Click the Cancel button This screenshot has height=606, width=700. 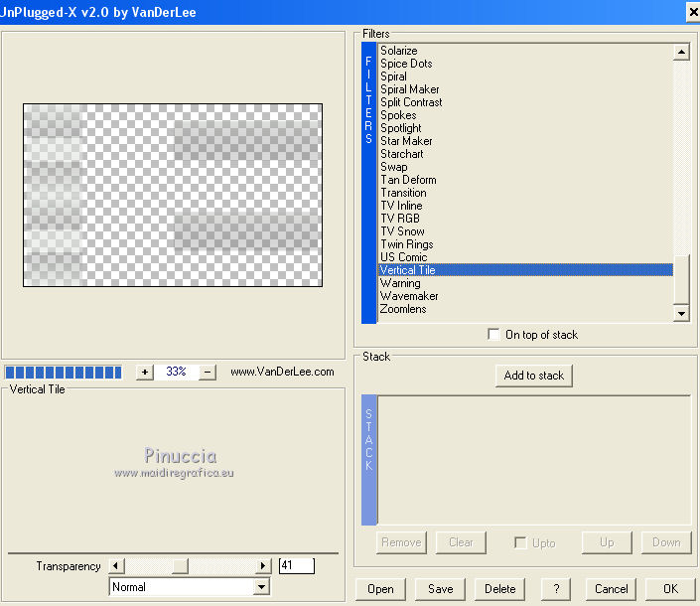612,589
